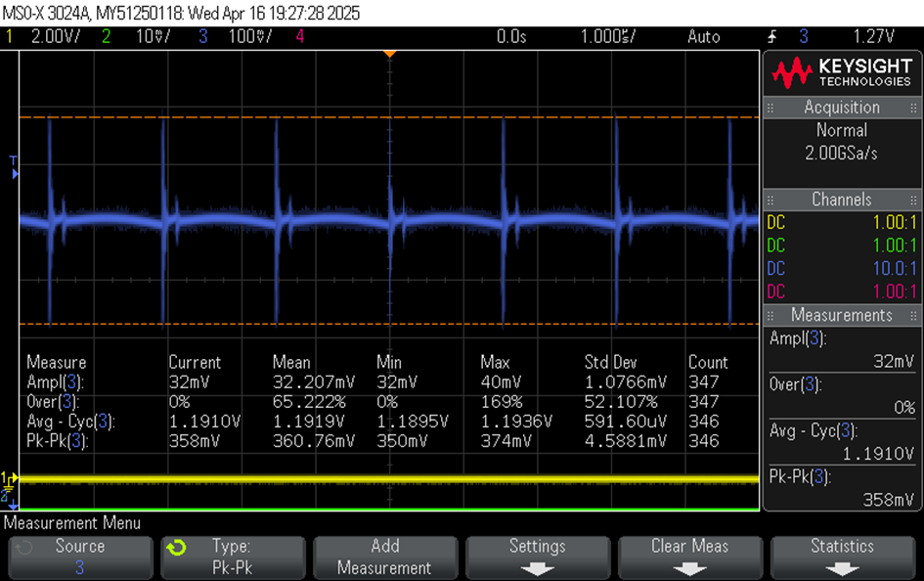The image size is (924, 581).
Task: Open the Settings softkey submenu
Action: click(537, 557)
